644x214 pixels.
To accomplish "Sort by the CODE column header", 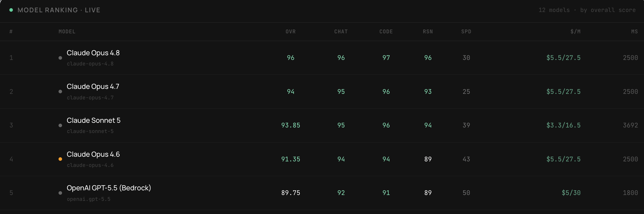I will [386, 32].
